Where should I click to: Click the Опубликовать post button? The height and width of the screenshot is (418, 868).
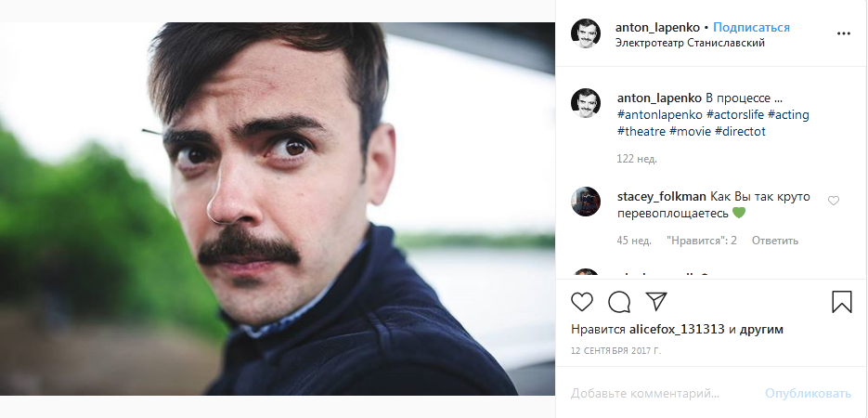[808, 394]
